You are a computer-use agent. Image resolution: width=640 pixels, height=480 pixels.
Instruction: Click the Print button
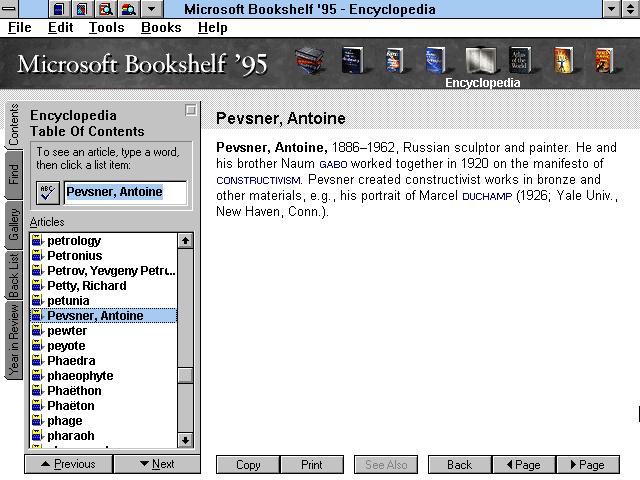click(312, 465)
